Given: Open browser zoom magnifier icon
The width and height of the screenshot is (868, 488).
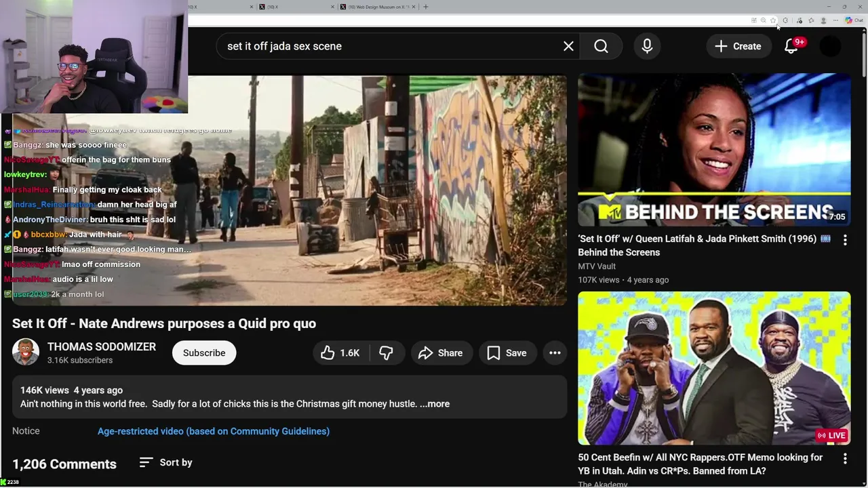Looking at the screenshot, I should coord(764,20).
